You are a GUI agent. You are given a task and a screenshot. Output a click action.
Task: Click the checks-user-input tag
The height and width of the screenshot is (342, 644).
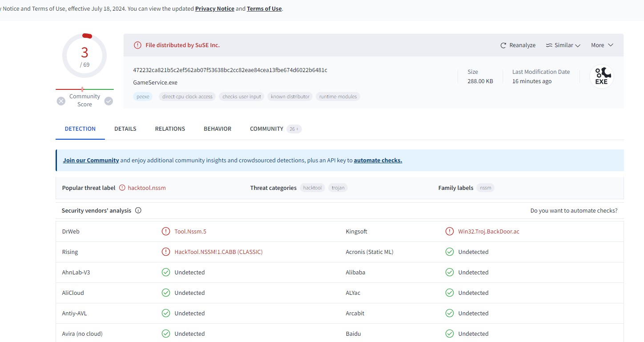(x=241, y=97)
